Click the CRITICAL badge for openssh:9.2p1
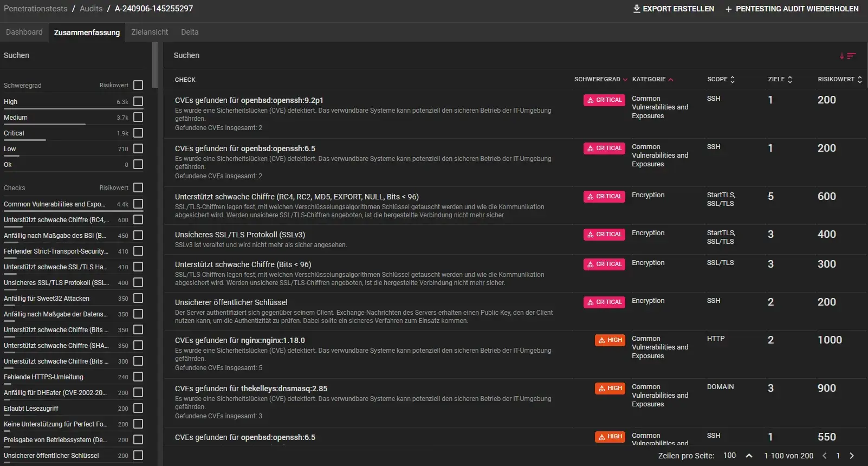868x466 pixels. (604, 100)
